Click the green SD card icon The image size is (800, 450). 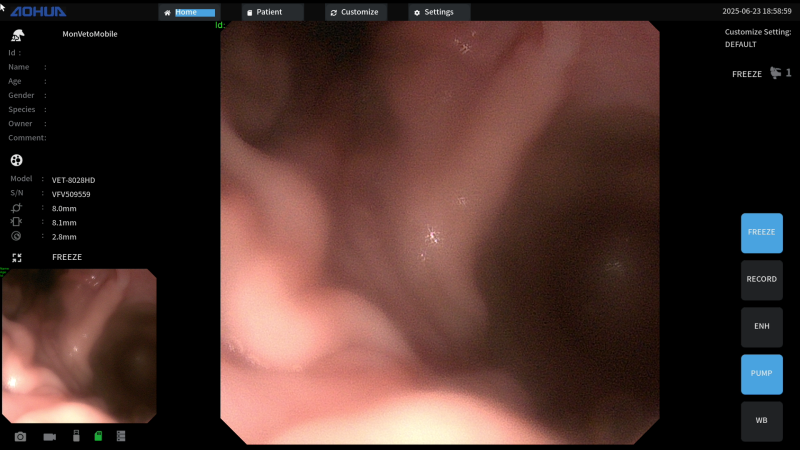(98, 436)
